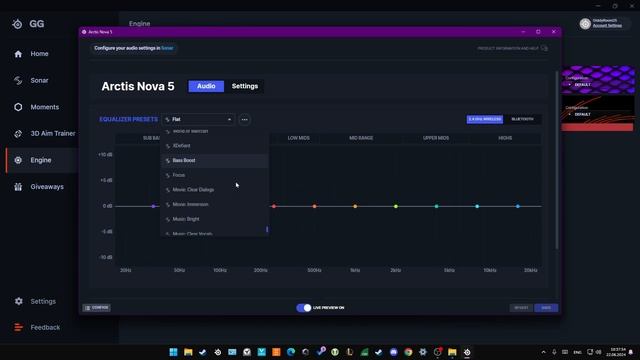Image resolution: width=640 pixels, height=360 pixels.
Task: Click the Arctis Nova 5 window scrollbar
Action: [x=557, y=159]
